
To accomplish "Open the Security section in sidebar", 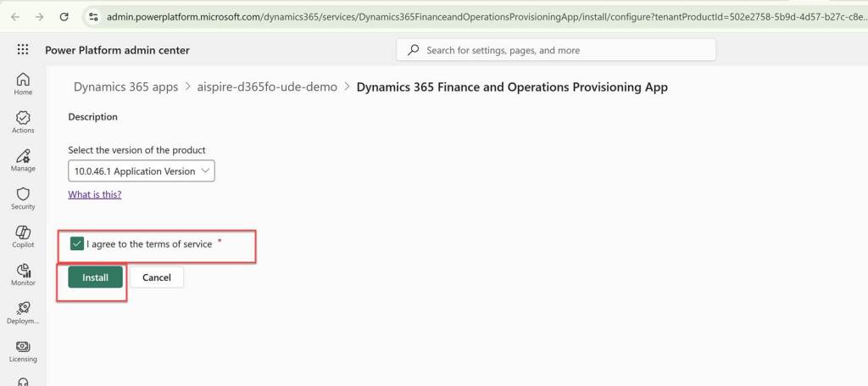I will coord(23,198).
